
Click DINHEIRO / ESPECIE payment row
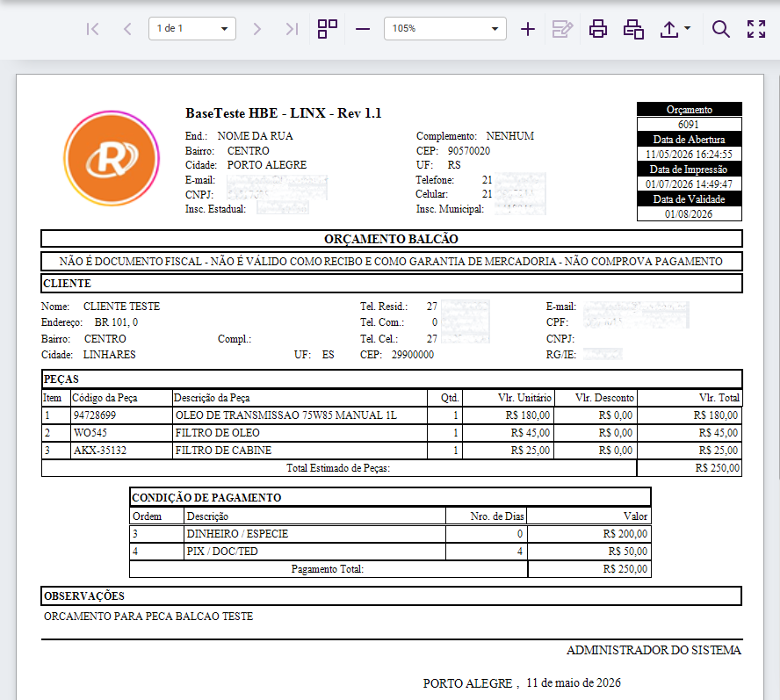click(x=390, y=534)
